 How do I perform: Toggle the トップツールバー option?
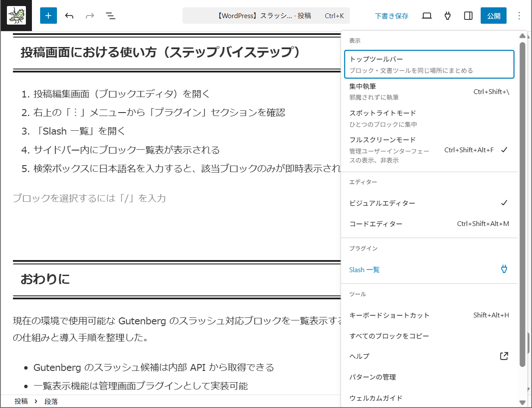(x=429, y=64)
